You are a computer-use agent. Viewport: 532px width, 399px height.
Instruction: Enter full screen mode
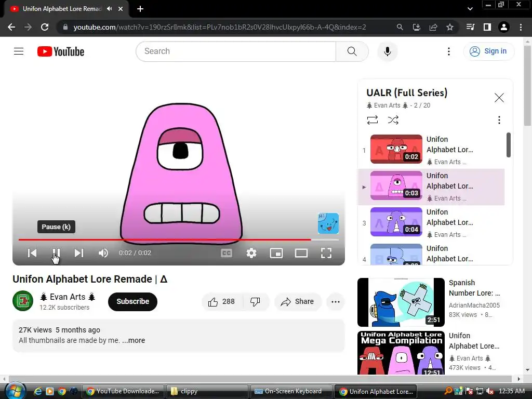click(x=326, y=253)
